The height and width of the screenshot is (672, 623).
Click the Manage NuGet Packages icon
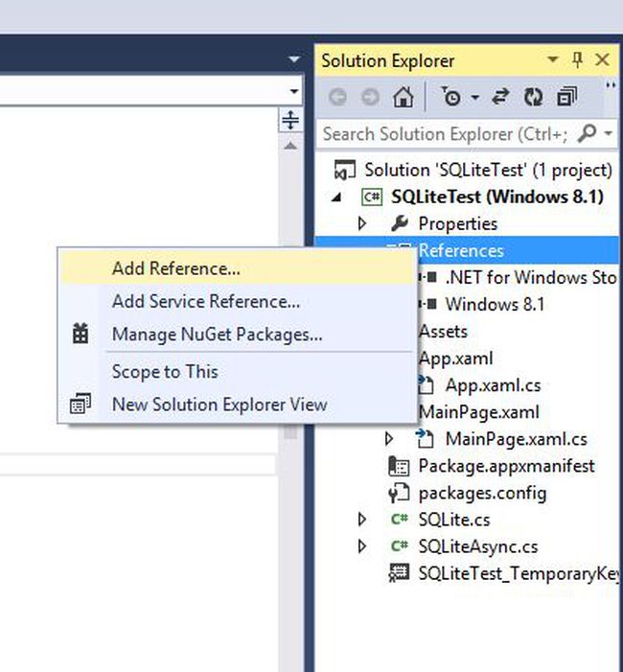click(x=81, y=335)
